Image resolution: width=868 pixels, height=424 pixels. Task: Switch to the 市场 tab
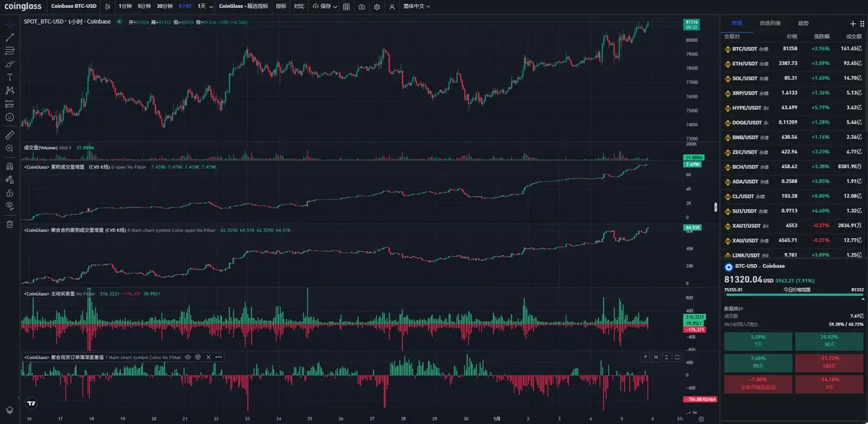click(737, 23)
